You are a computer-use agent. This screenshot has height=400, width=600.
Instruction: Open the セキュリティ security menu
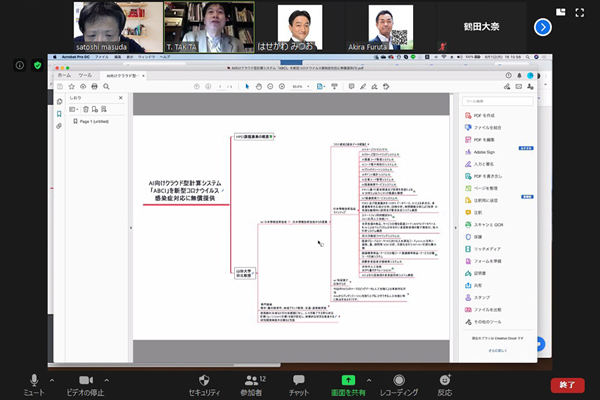point(204,385)
